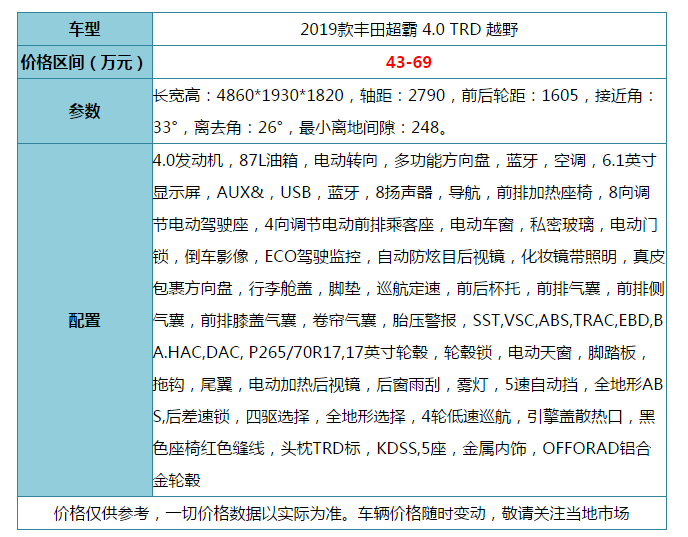Click the P265/70R17 tire spec text
Screen dimensions: 688x537
294,353
